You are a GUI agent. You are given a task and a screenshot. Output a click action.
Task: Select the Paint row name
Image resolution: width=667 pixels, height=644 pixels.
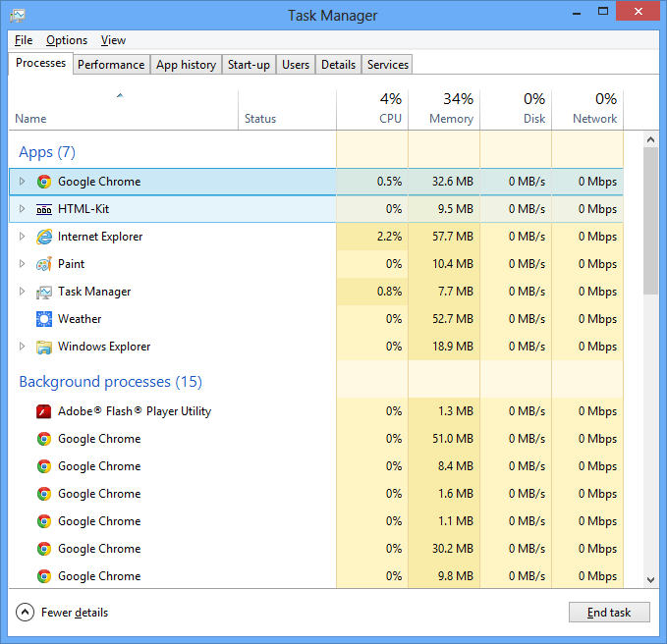coord(71,264)
